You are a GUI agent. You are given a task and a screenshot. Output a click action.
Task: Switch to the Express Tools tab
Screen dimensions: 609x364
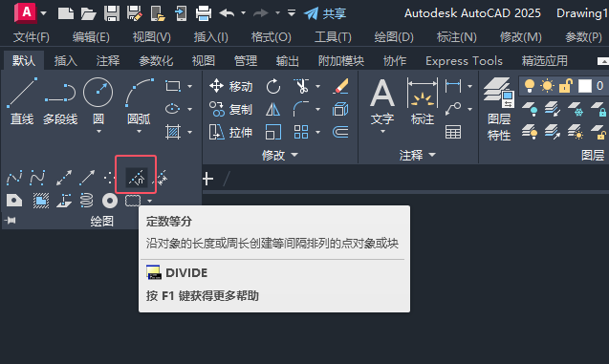(x=464, y=61)
